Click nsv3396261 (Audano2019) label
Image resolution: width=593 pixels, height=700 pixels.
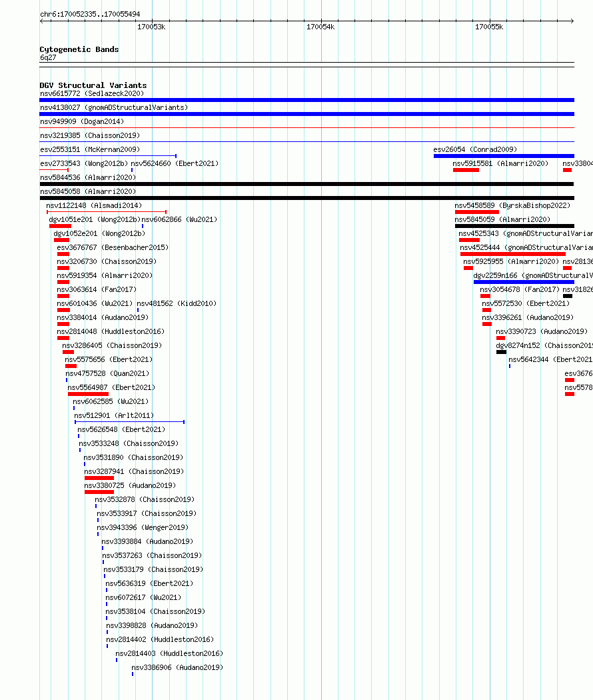coord(528,317)
